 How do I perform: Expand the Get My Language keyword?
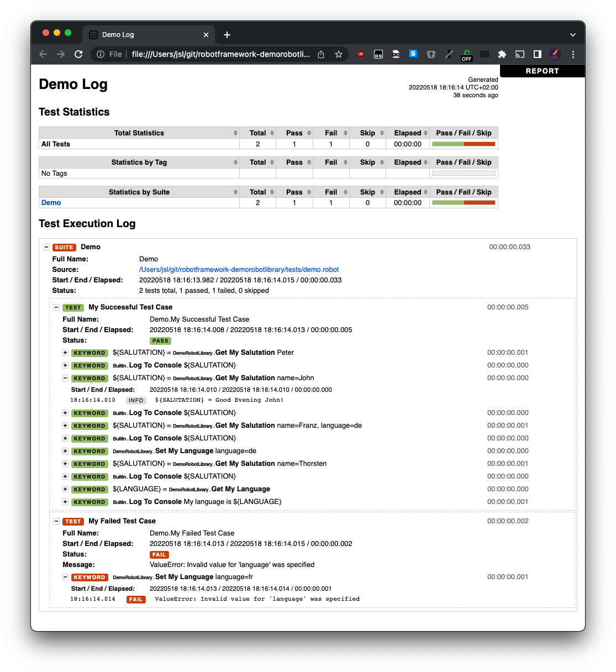coord(65,489)
